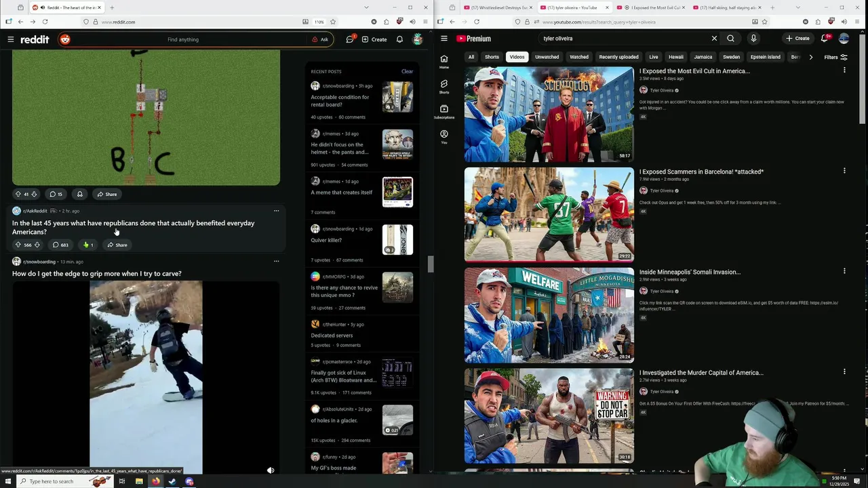The width and height of the screenshot is (868, 488).
Task: Open the Scientology cult video thumbnail
Action: coord(549,114)
